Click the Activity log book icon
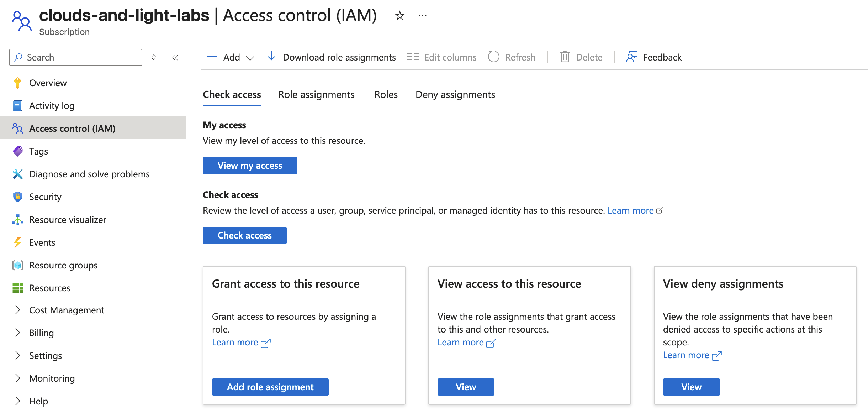 click(x=17, y=106)
